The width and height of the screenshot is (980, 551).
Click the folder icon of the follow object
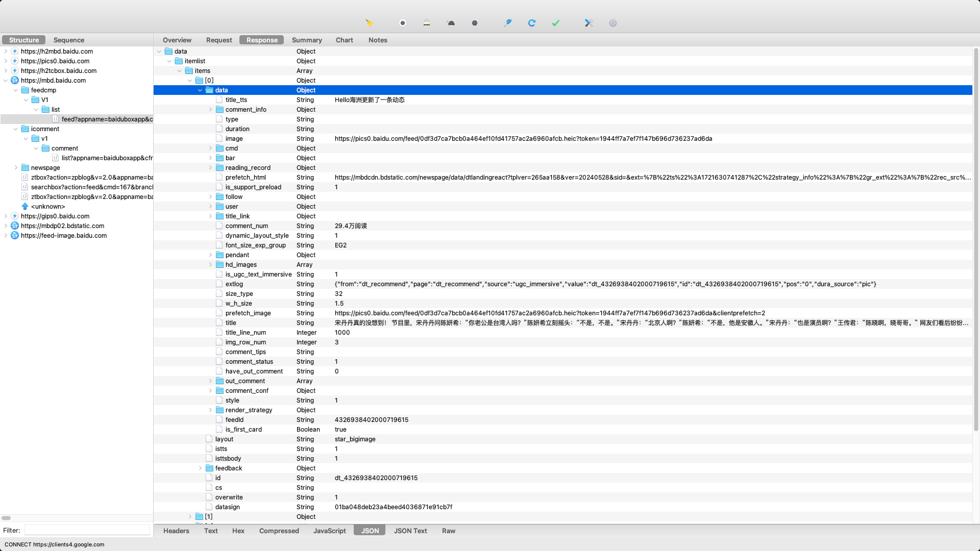point(219,196)
